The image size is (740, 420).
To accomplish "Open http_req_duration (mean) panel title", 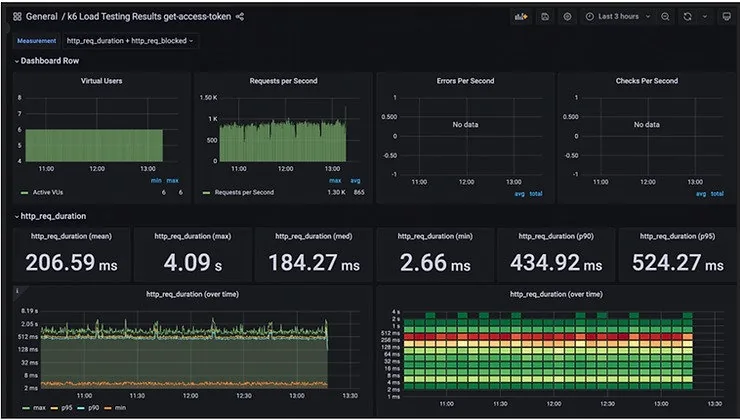I will point(71,236).
